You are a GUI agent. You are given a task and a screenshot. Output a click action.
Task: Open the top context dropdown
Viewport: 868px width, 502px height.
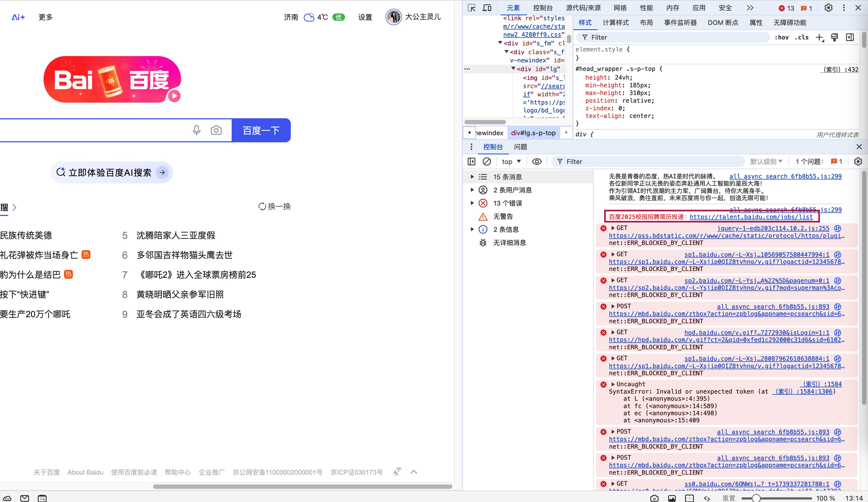pyautogui.click(x=511, y=161)
